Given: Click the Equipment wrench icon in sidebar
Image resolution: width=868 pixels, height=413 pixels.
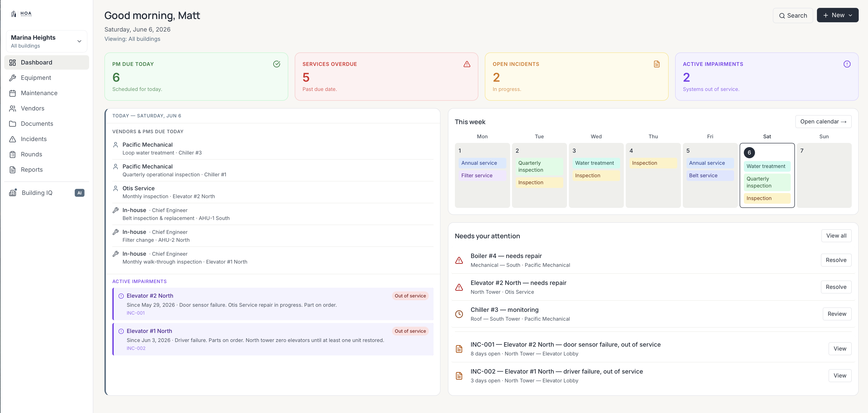Looking at the screenshot, I should pyautogui.click(x=13, y=78).
